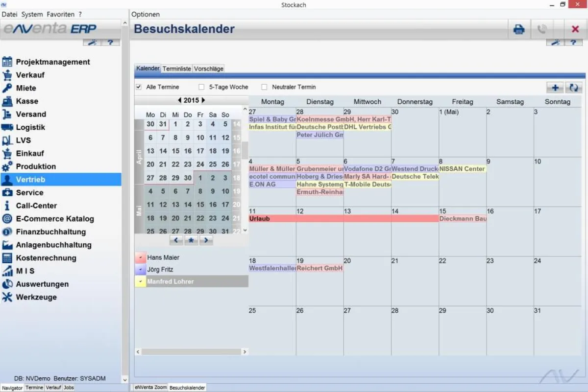Click the telephone icon in the header
This screenshot has height=392, width=588.
[x=542, y=29]
